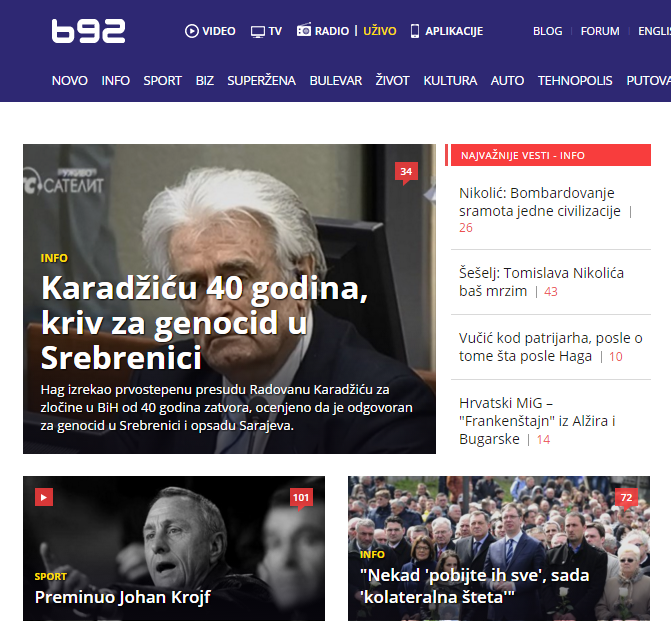Open Preminuo Johan Krojf story thumbnail
The width and height of the screenshot is (671, 625).
[x=174, y=548]
